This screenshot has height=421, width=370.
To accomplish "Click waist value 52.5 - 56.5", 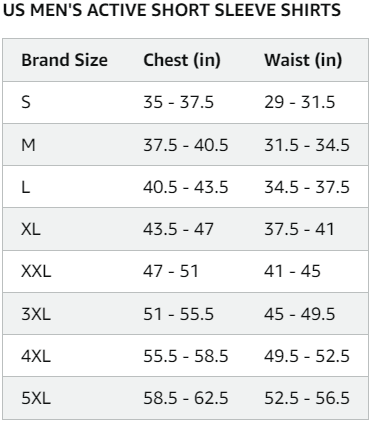I will pyautogui.click(x=307, y=398).
